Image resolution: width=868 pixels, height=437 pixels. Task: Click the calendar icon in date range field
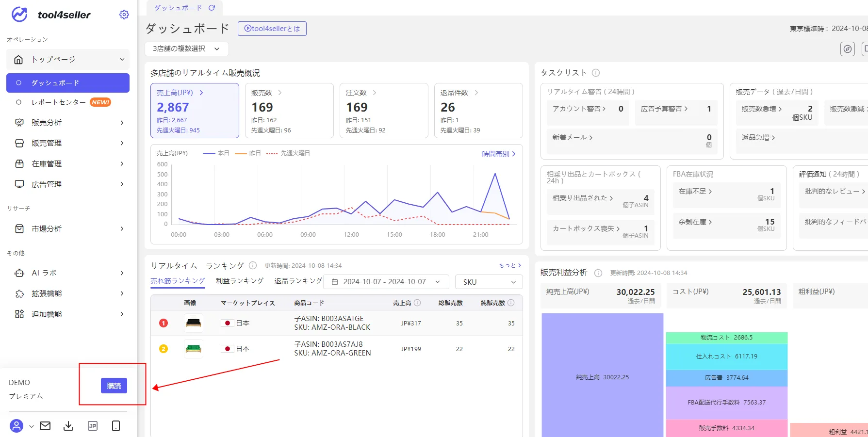[335, 282]
